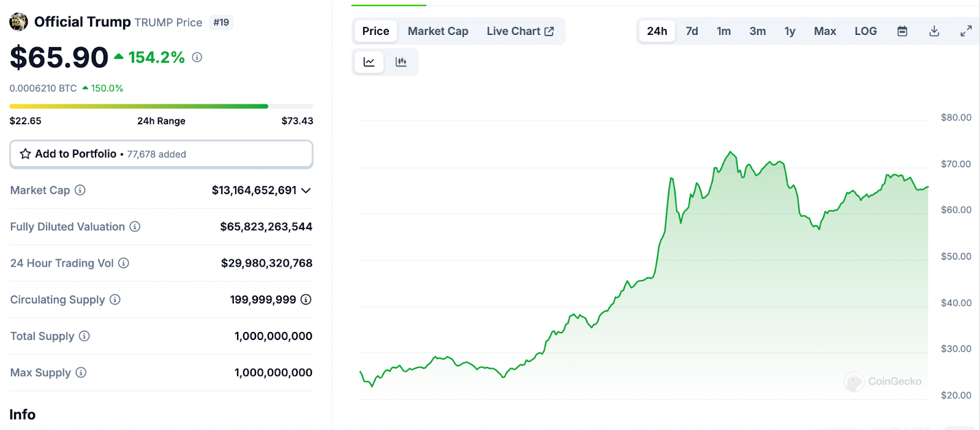Click Add to Portfolio button

[x=161, y=154]
